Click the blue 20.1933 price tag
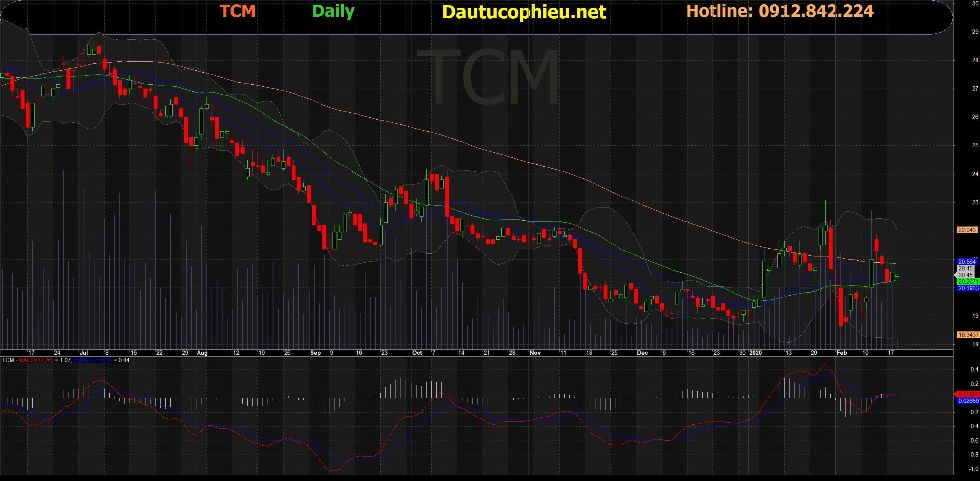Image resolution: width=980 pixels, height=481 pixels. tap(967, 288)
